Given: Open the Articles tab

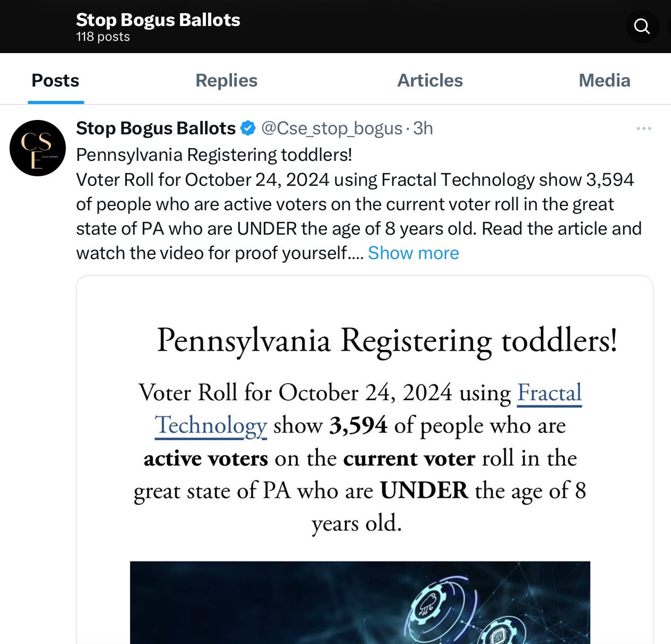Looking at the screenshot, I should (430, 81).
